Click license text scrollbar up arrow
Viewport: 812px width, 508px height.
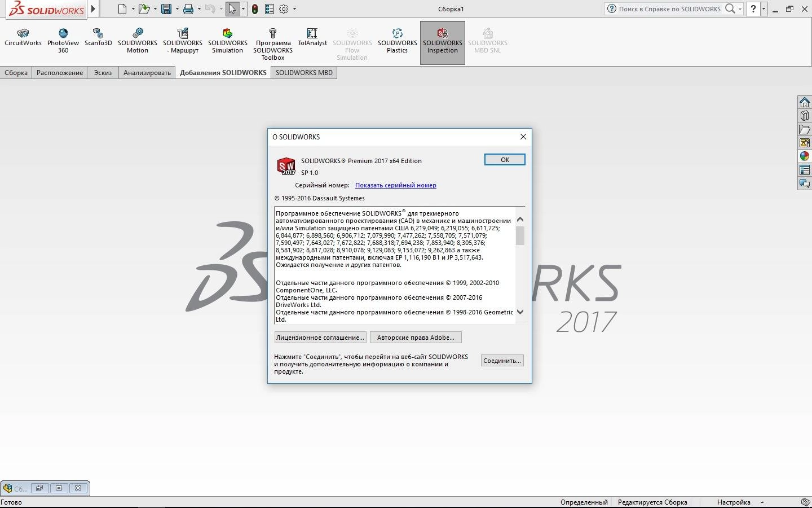click(x=520, y=220)
